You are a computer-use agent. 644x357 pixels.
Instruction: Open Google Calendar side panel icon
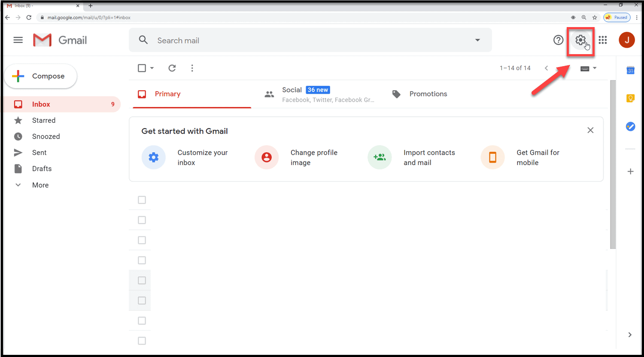630,70
